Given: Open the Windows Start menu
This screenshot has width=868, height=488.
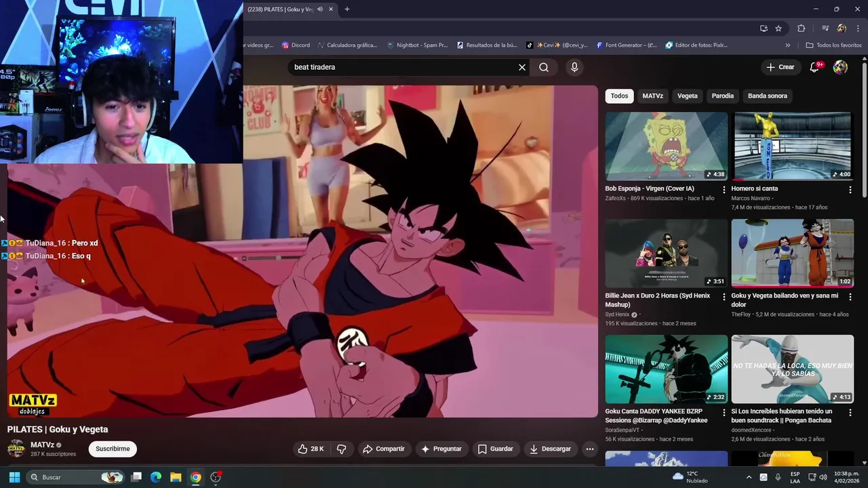Looking at the screenshot, I should pyautogui.click(x=14, y=477).
